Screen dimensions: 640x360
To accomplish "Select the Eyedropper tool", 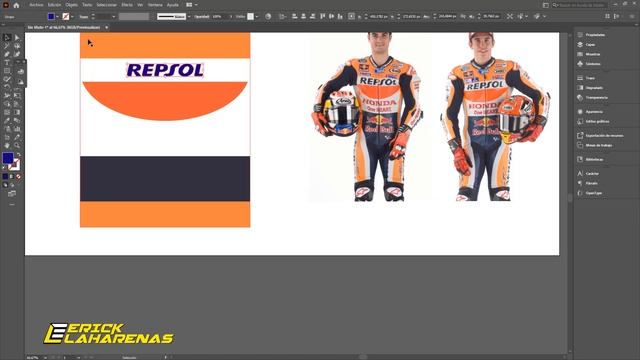I will coord(7,120).
